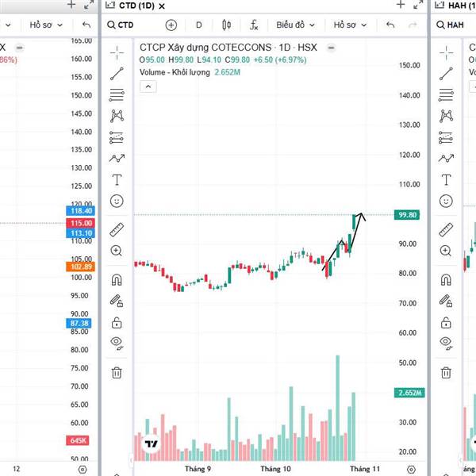Open the candlestick chart style selector
476x476 pixels.
226,25
